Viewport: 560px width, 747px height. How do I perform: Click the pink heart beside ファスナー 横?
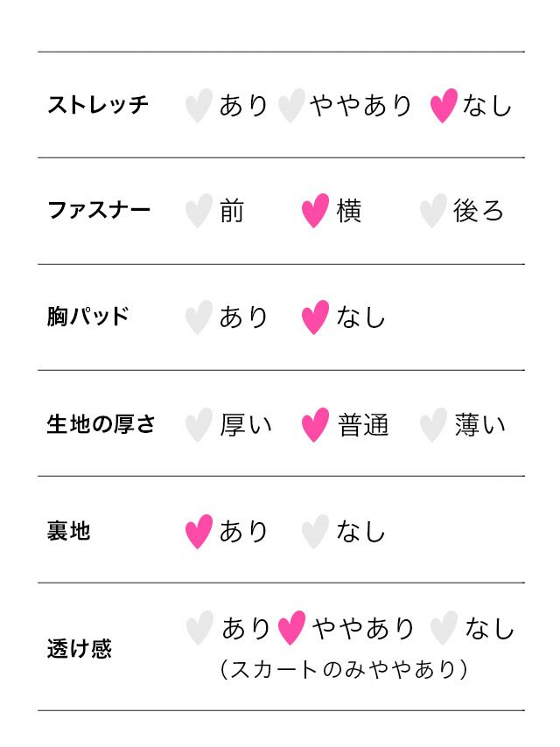point(315,212)
